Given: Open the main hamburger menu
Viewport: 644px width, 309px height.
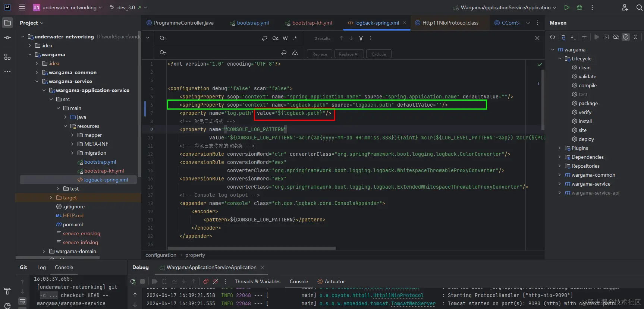Looking at the screenshot, I should point(22,7).
